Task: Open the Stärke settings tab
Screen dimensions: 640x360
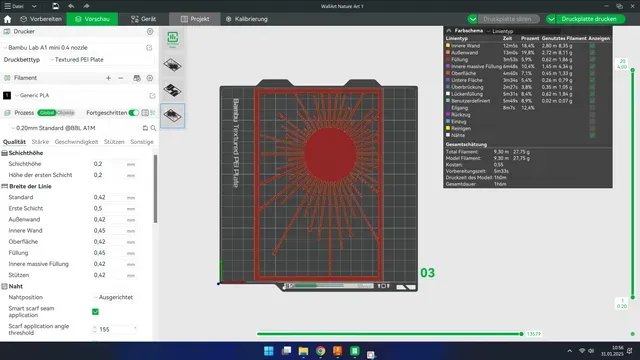Action: [40, 142]
